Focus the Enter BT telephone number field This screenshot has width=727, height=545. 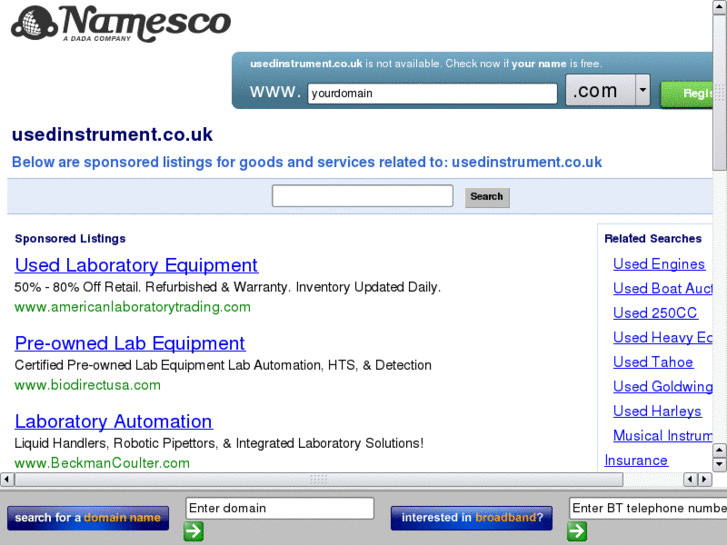(648, 508)
